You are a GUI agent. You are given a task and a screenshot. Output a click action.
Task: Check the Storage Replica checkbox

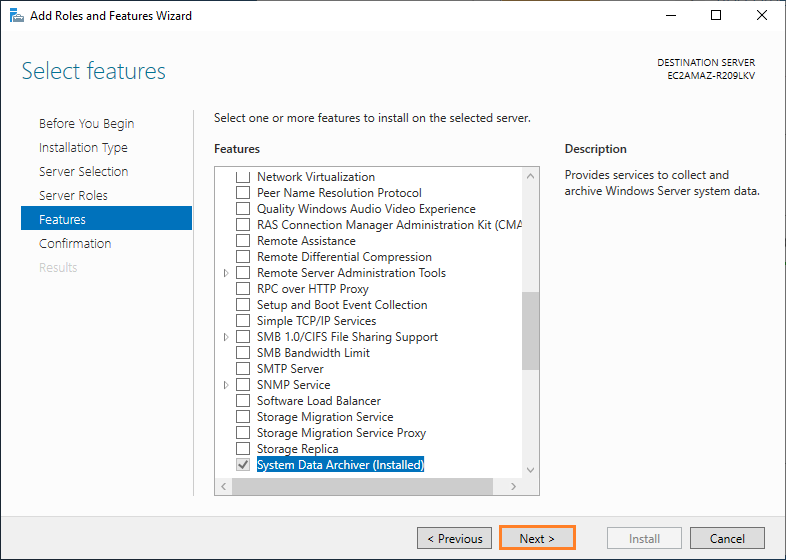243,449
